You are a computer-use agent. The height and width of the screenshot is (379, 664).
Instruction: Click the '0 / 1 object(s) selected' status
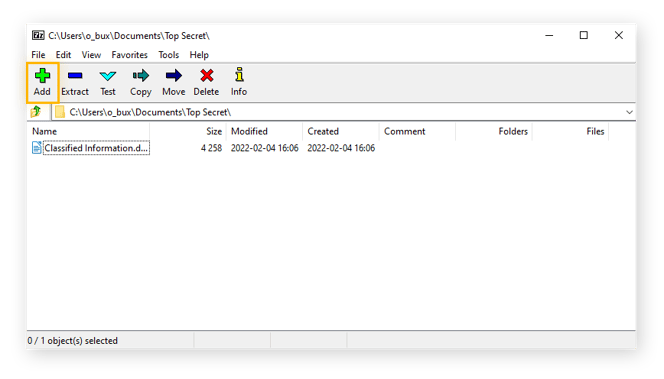pos(72,340)
